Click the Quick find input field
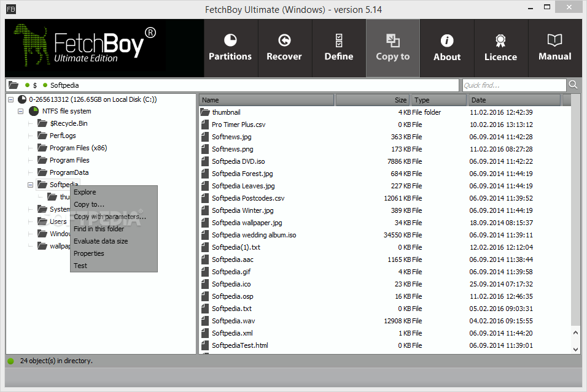 pos(514,85)
